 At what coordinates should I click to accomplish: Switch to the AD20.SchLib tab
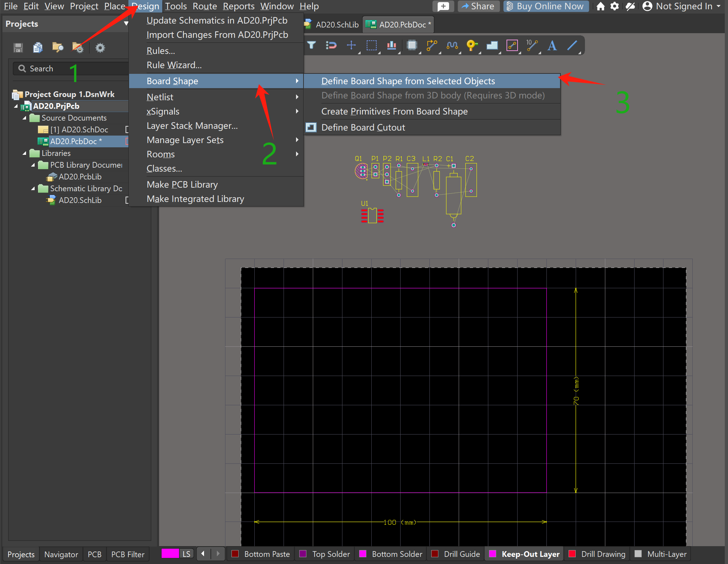[336, 25]
